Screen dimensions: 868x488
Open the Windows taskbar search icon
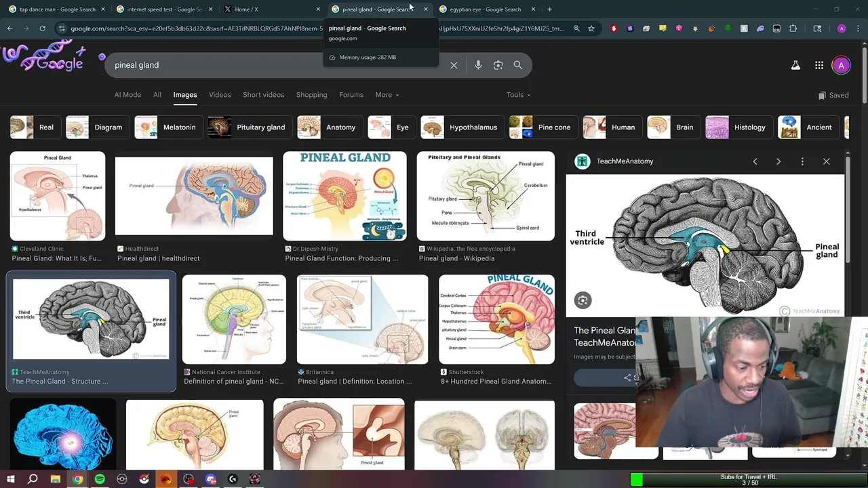[33, 479]
